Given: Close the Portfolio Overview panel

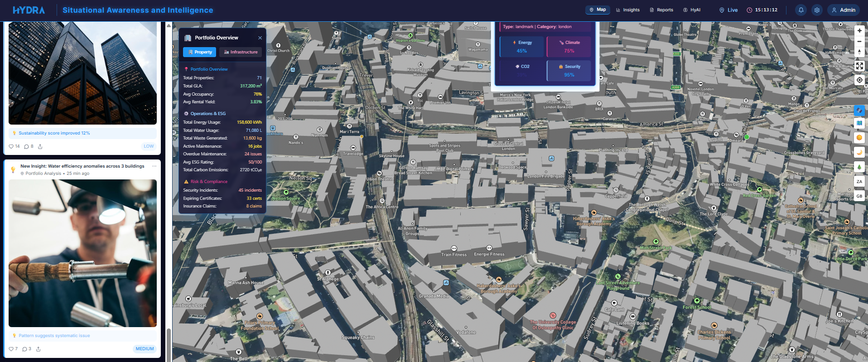Looking at the screenshot, I should pyautogui.click(x=260, y=38).
